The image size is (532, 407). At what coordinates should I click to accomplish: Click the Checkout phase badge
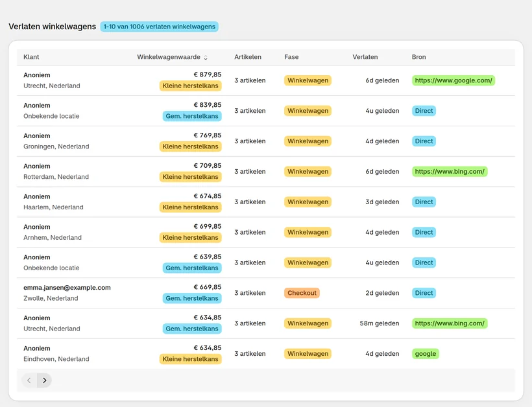(x=302, y=293)
